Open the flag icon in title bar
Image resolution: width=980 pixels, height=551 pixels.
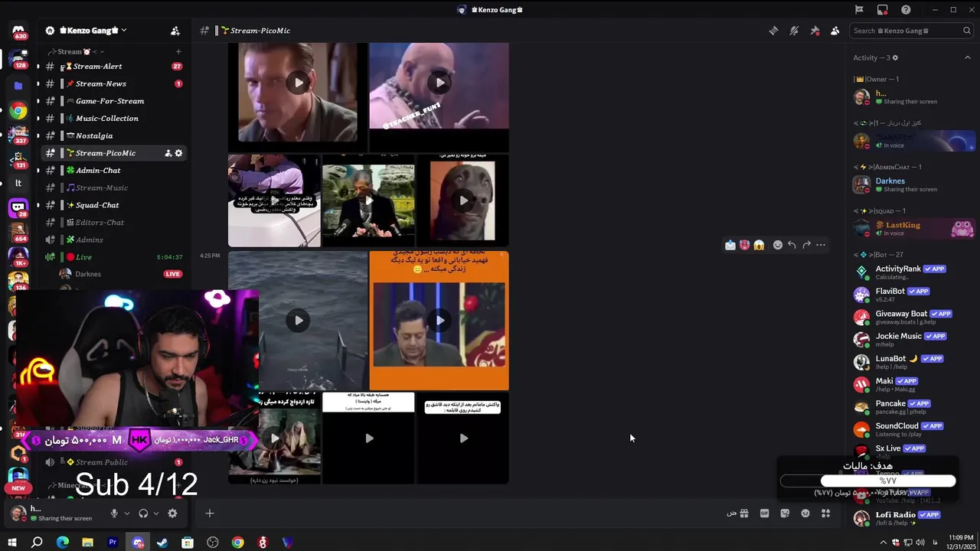[x=859, y=10]
